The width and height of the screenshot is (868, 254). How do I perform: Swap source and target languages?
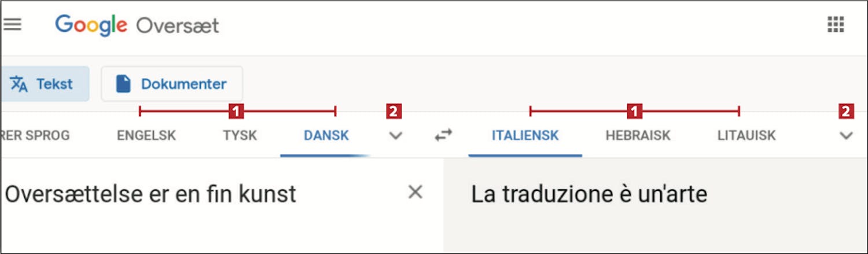[x=443, y=135]
